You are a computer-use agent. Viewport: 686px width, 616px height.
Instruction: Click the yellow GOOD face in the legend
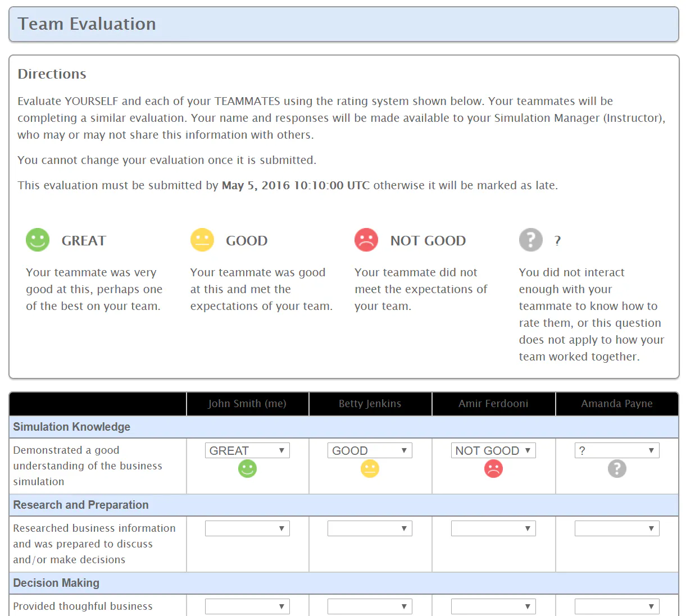(x=202, y=240)
